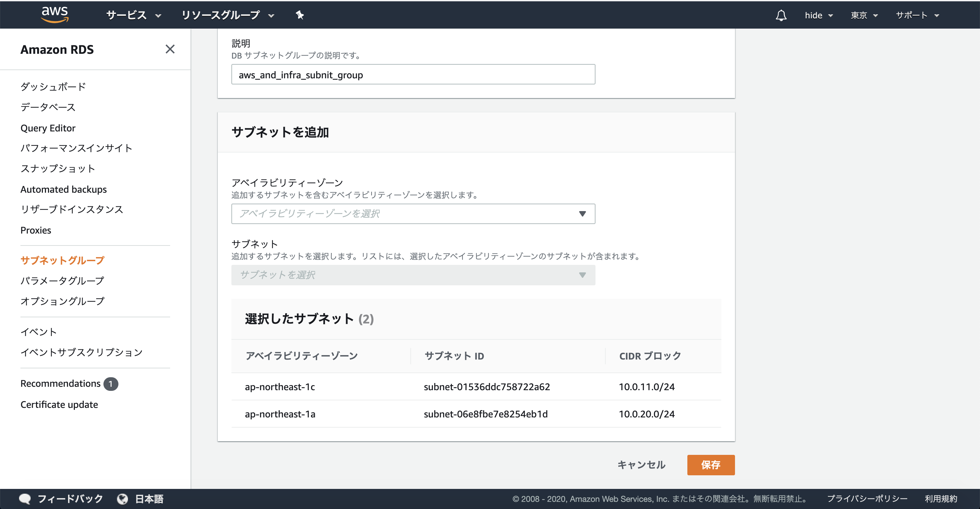The height and width of the screenshot is (509, 980).
Task: Click the 10.0.11.0/24 CIDR cell
Action: [647, 387]
